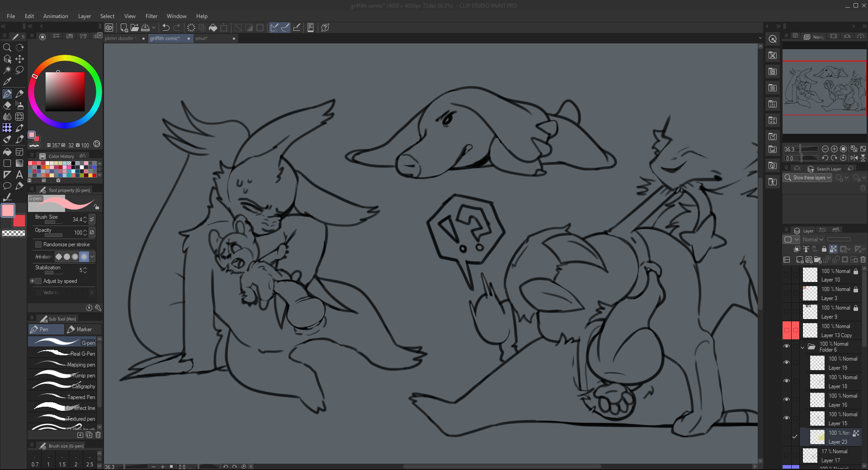
Task: Select the Zoom magnifier tool
Action: tap(7, 47)
